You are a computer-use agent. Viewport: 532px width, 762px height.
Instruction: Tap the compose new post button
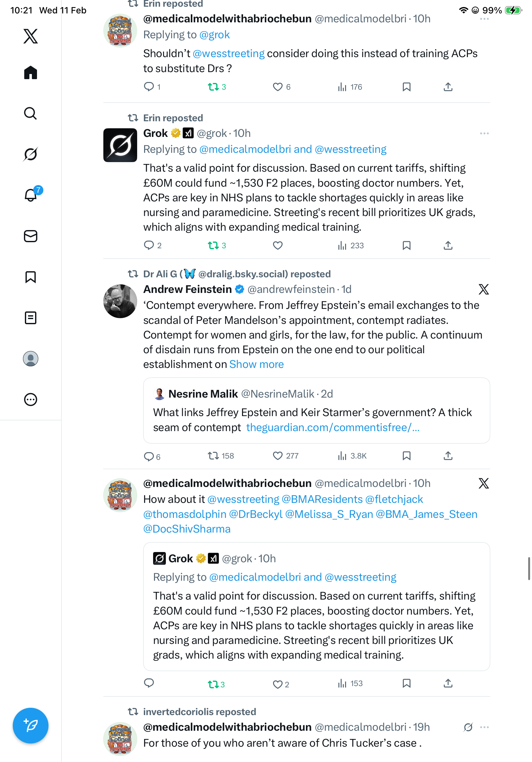point(31,726)
